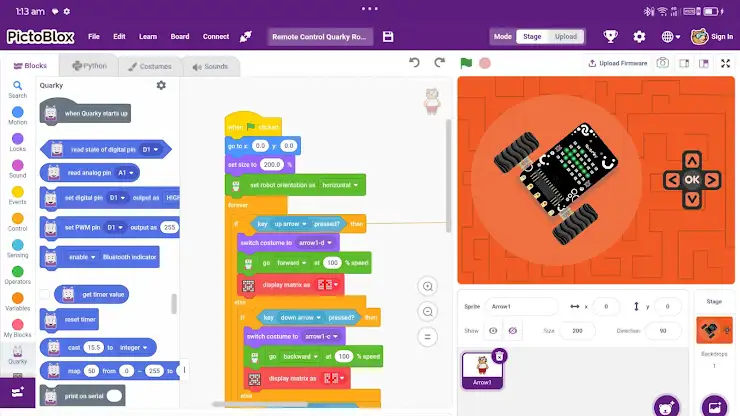The image size is (740, 416).
Task: Open D1 dropdown in set PWM pin block
Action: point(115,228)
